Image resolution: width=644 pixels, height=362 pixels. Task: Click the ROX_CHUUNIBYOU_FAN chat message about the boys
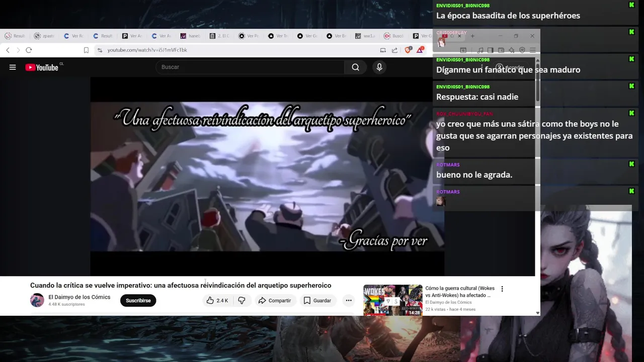534,136
